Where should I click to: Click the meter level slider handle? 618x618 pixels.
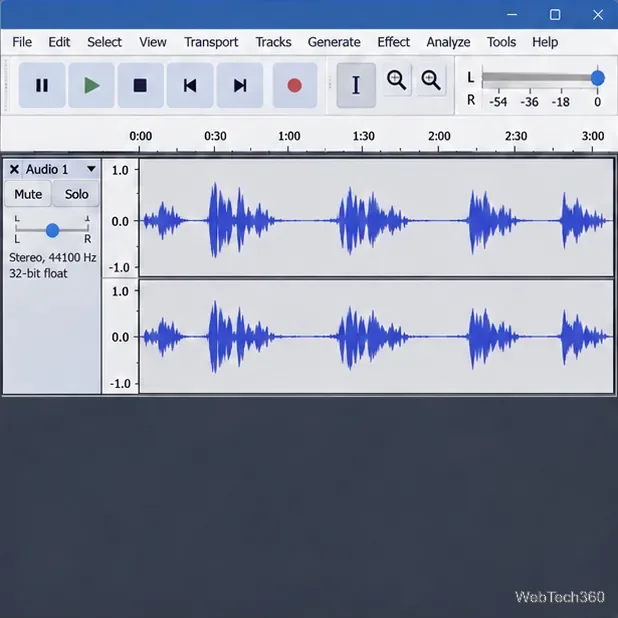598,78
